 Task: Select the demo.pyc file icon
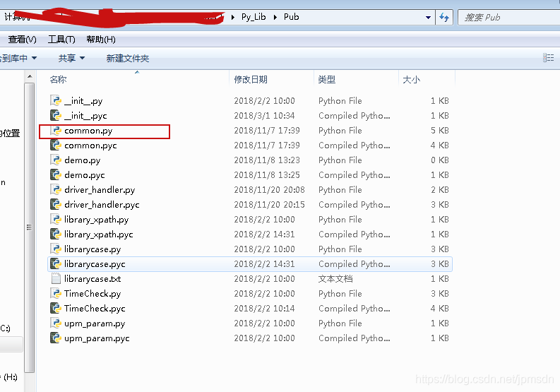[x=56, y=174]
